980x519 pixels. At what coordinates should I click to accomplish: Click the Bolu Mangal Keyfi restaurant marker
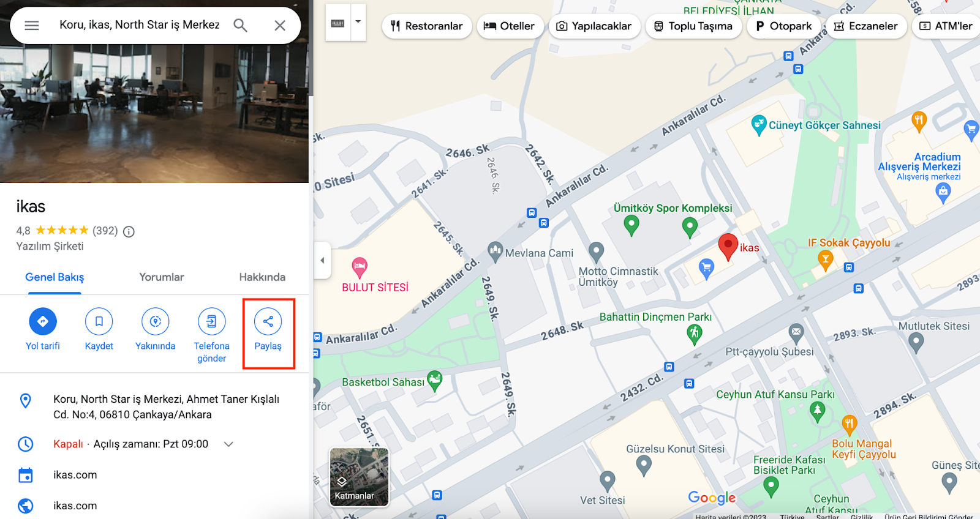849,424
